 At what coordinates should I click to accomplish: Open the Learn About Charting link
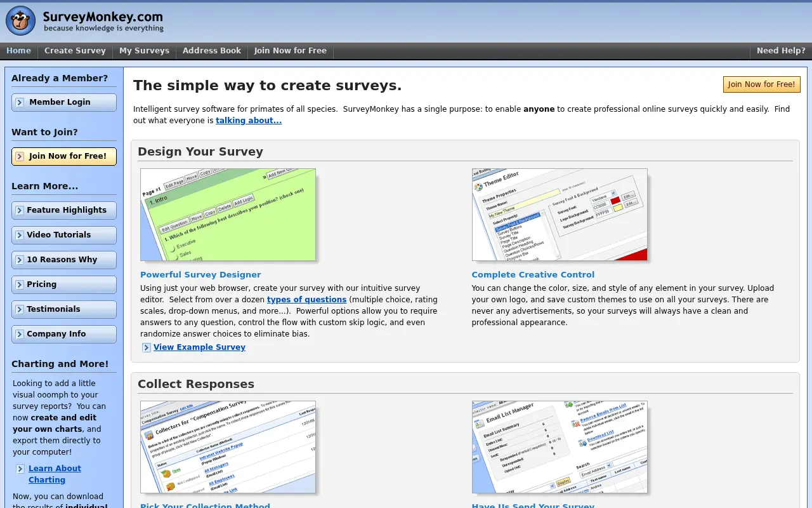click(55, 474)
